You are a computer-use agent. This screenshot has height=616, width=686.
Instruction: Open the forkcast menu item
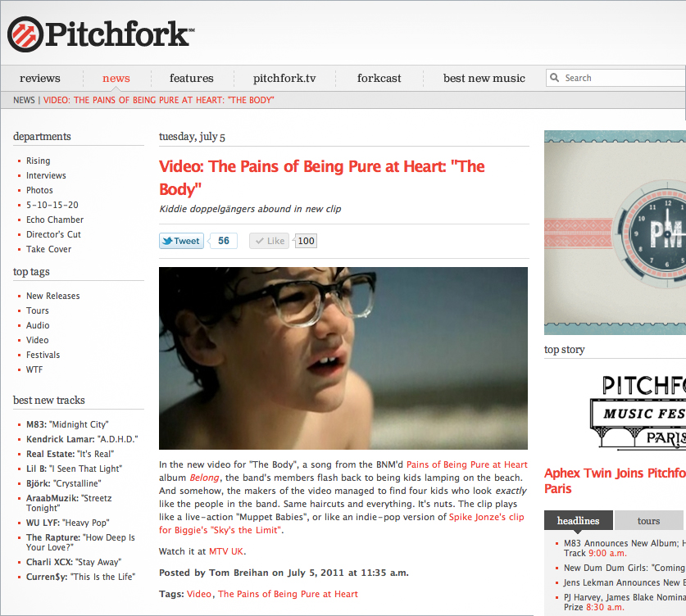click(379, 79)
